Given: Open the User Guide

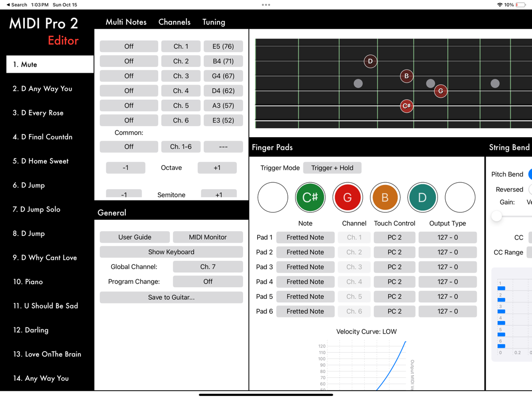Looking at the screenshot, I should coord(135,236).
